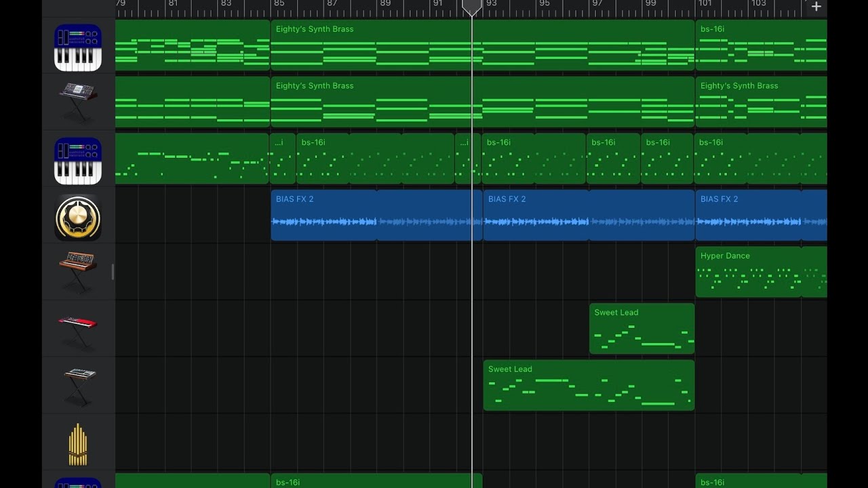Select the synth-on-stand track icon for Eighty's Synth Brass

point(78,103)
